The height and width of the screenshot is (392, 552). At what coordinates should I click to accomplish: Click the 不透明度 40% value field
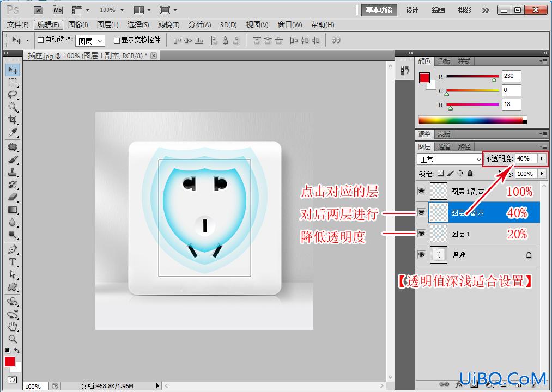(526, 158)
